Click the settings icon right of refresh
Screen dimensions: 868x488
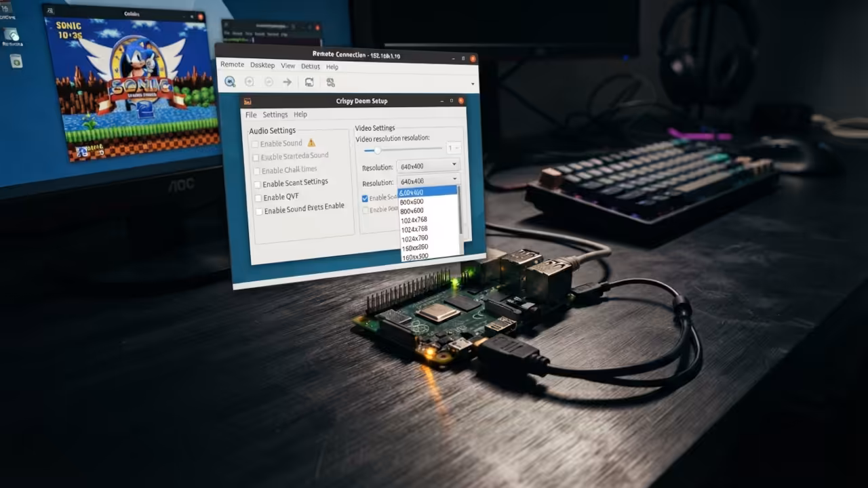330,82
